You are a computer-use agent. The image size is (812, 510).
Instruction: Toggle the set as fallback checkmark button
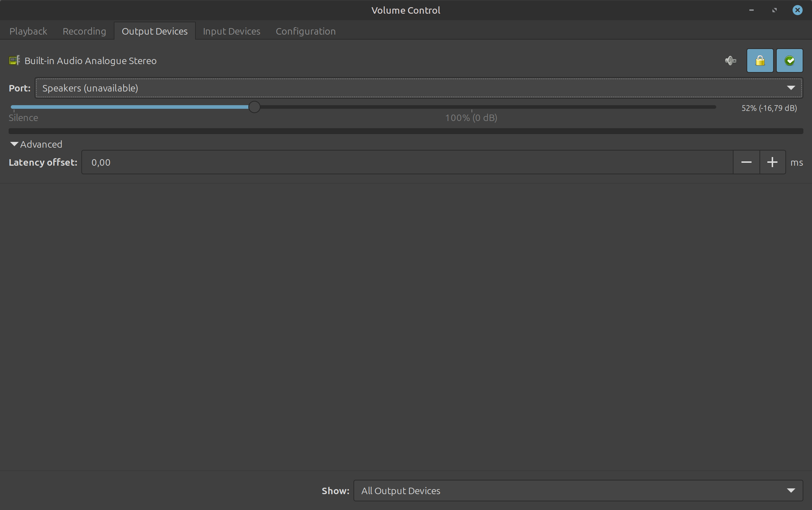[789, 61]
